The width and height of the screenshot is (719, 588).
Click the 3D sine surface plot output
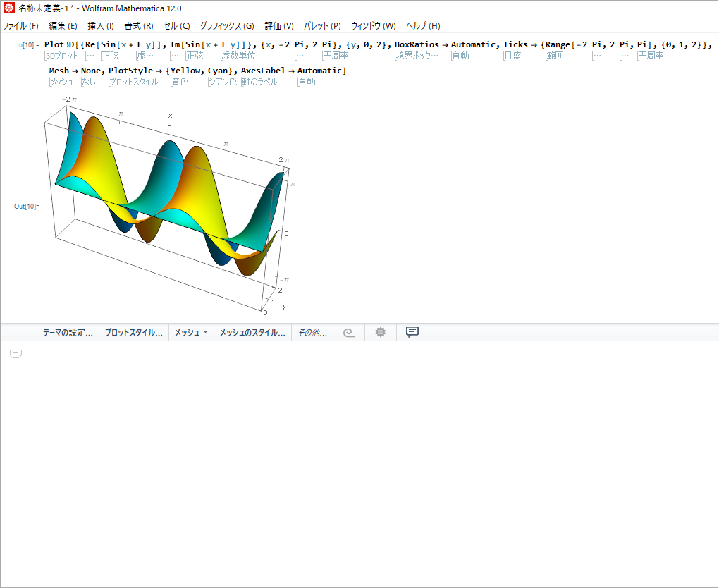click(x=168, y=205)
